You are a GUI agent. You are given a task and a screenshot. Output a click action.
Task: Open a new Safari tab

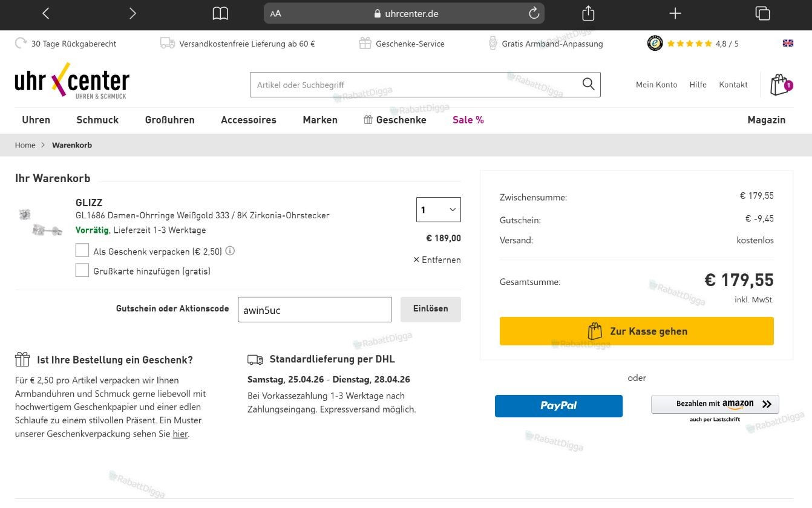click(x=675, y=13)
